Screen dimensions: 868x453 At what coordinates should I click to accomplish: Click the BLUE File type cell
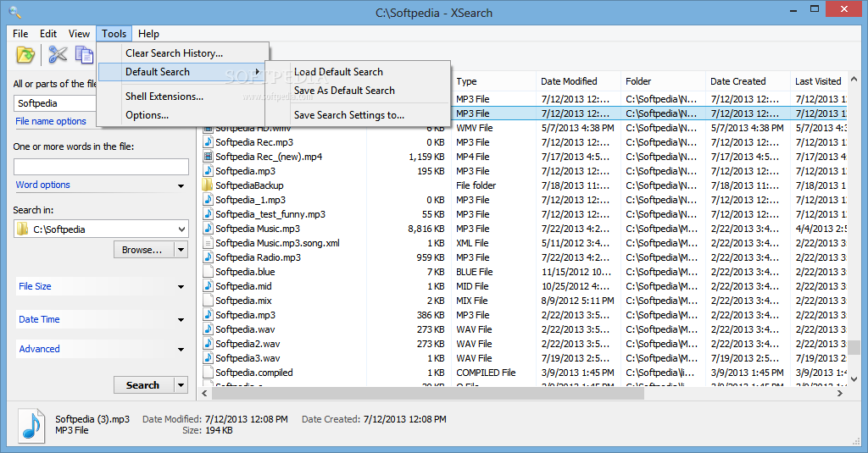pyautogui.click(x=475, y=272)
